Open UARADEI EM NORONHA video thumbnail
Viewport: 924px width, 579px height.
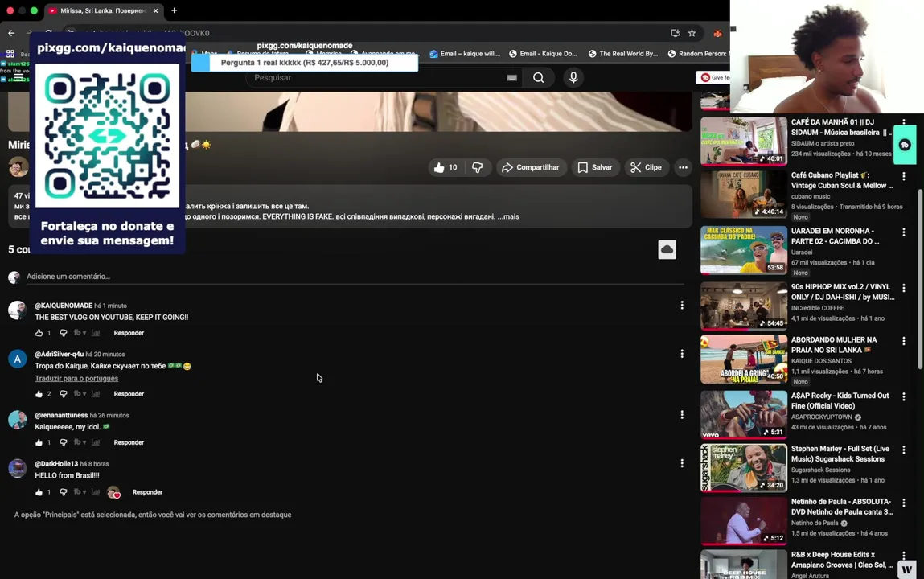point(744,250)
